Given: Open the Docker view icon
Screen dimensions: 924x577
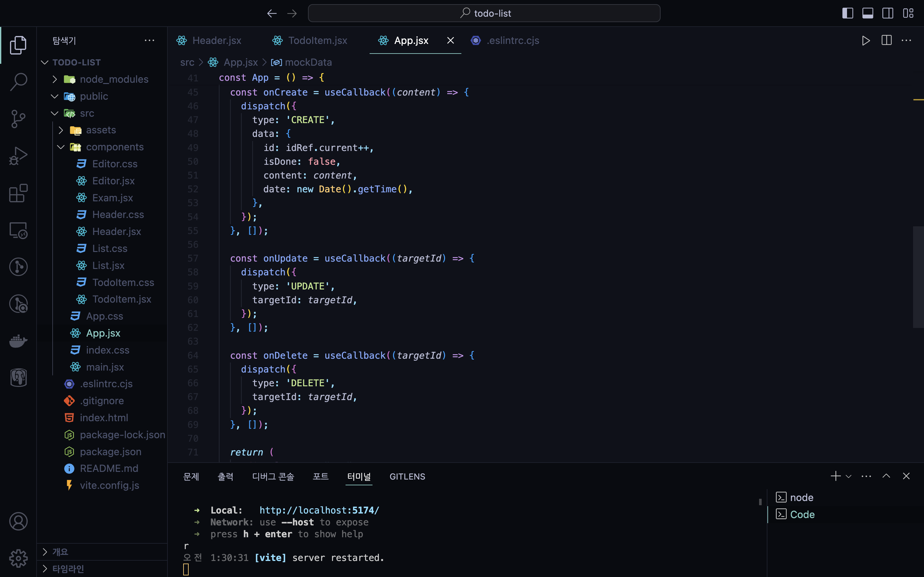Looking at the screenshot, I should [x=18, y=341].
